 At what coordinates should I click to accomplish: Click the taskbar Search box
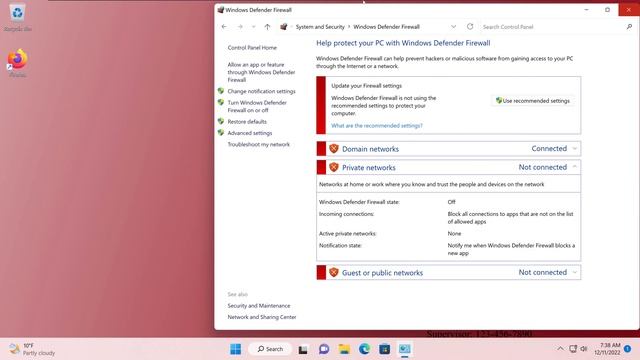[x=270, y=349]
